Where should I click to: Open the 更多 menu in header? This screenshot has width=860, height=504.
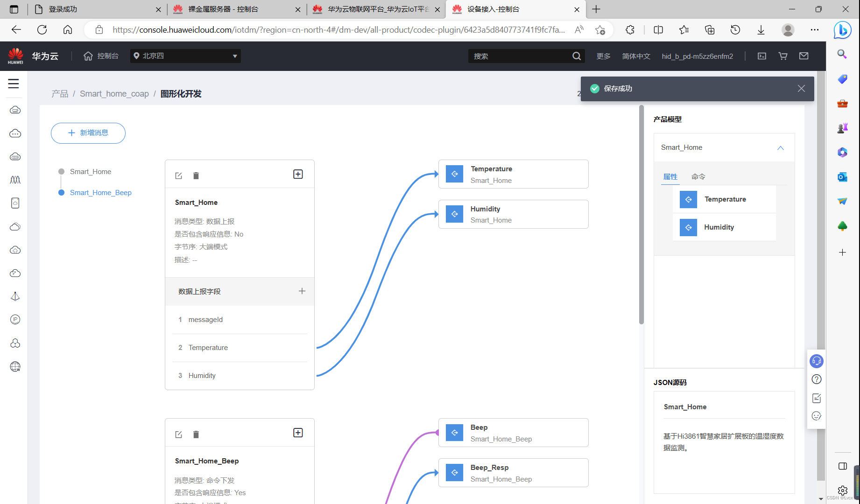tap(603, 56)
